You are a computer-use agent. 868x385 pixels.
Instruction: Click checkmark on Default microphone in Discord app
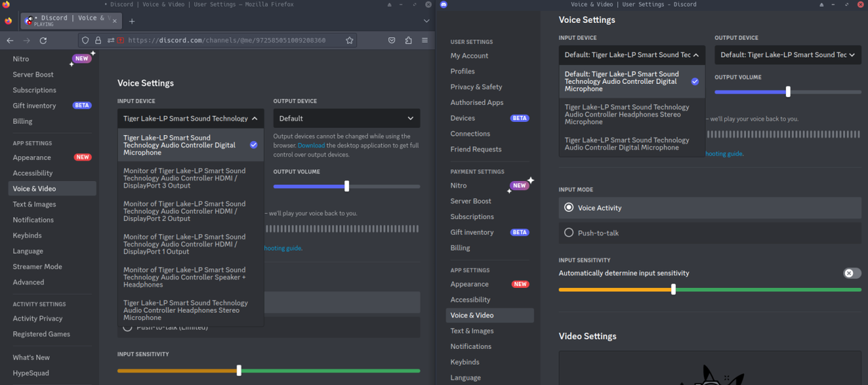click(x=694, y=81)
